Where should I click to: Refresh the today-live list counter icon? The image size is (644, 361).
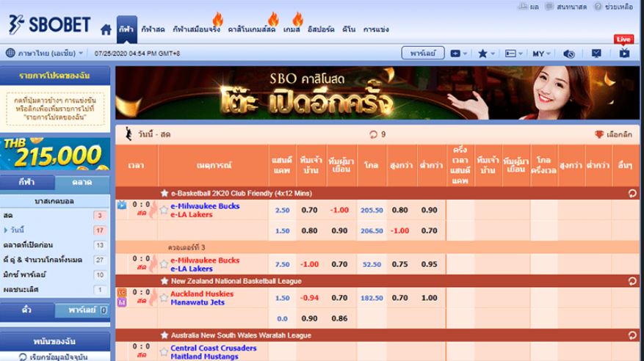point(373,134)
